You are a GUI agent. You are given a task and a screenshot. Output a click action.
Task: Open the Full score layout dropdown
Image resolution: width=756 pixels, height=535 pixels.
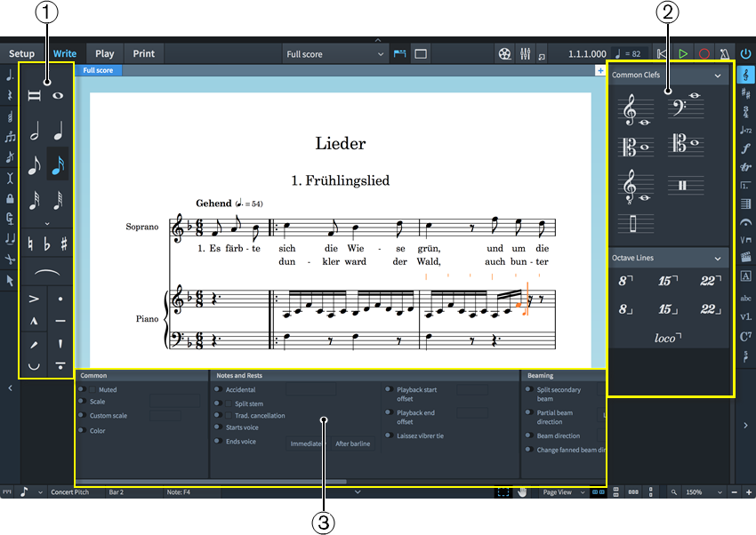pos(335,54)
